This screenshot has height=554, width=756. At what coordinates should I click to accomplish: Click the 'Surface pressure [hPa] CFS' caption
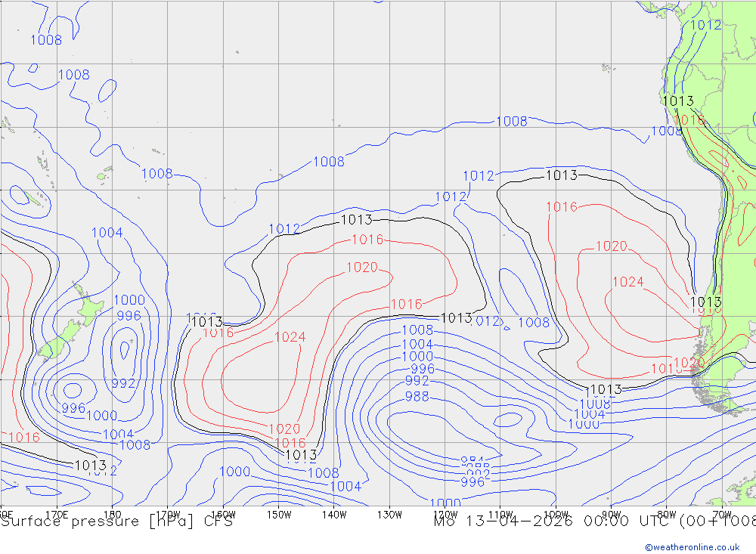116,522
